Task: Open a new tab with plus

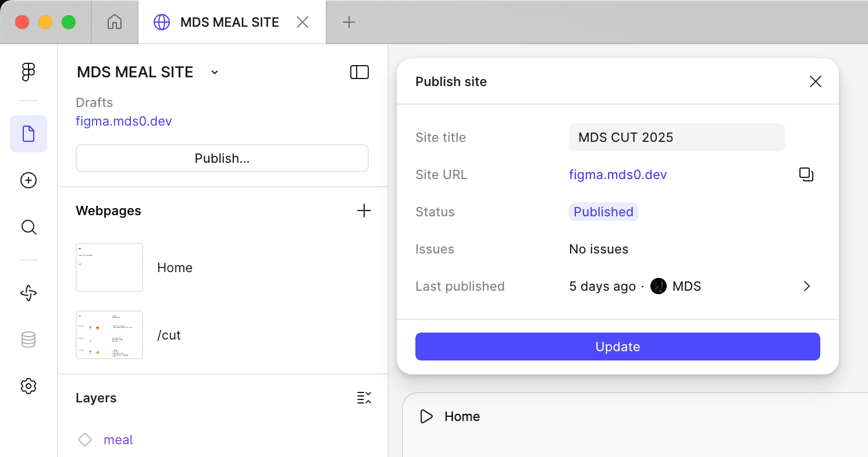Action: [348, 22]
